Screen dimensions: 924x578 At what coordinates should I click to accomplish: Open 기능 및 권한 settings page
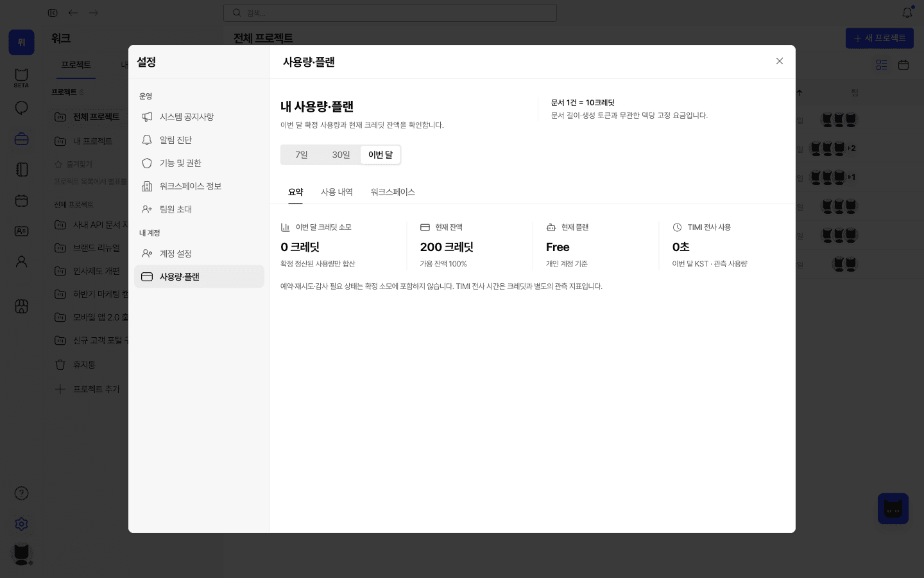click(x=199, y=163)
